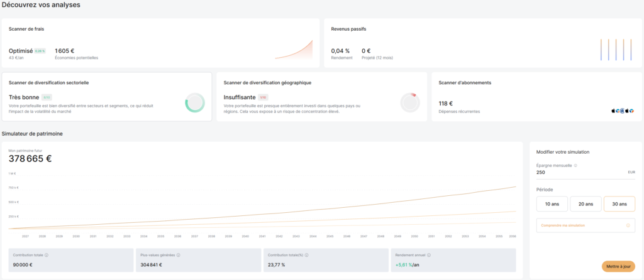
Task: Click info icon in Comprendre ma simulation
Action: coord(628,225)
